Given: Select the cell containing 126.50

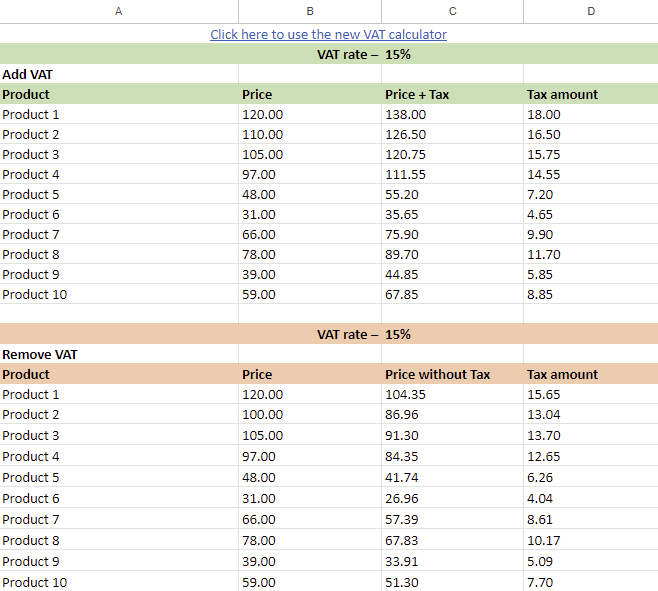Looking at the screenshot, I should click(405, 134).
